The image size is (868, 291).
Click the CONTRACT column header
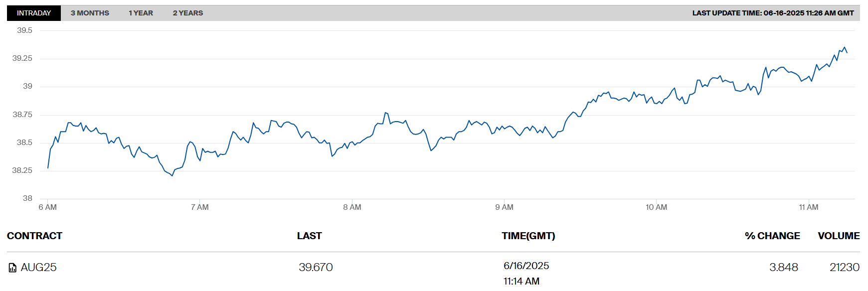[34, 236]
